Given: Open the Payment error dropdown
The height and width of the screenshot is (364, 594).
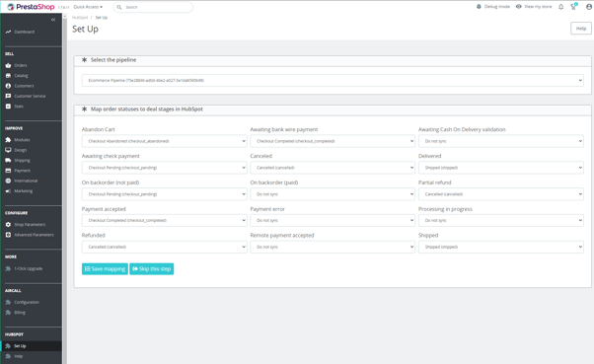Looking at the screenshot, I should point(333,220).
